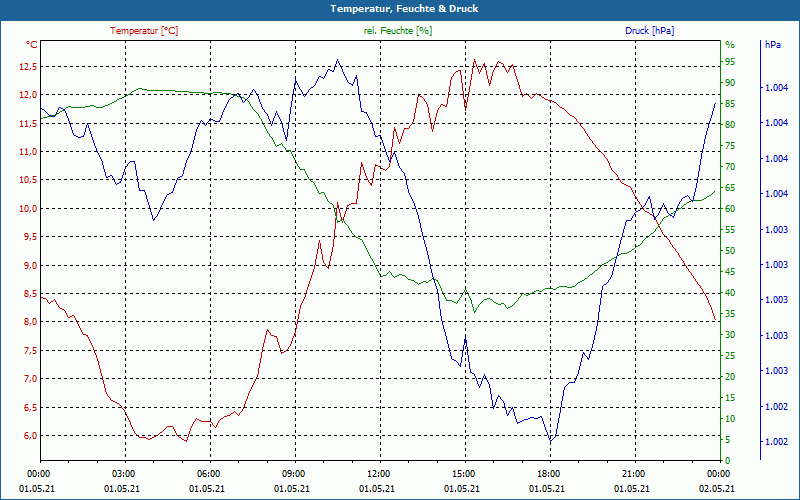Click the 6,0 temperature axis value
The image size is (800, 500).
pyautogui.click(x=30, y=436)
